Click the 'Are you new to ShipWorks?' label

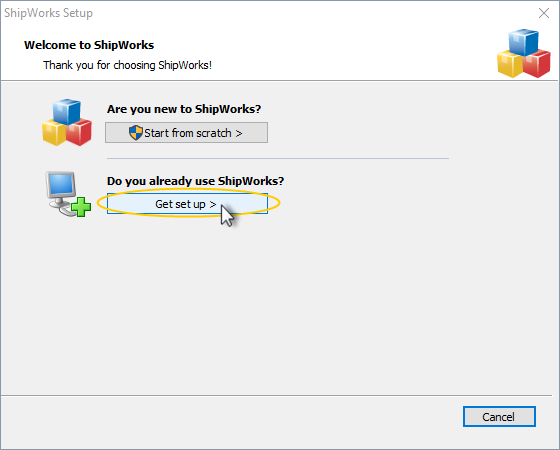(x=184, y=109)
